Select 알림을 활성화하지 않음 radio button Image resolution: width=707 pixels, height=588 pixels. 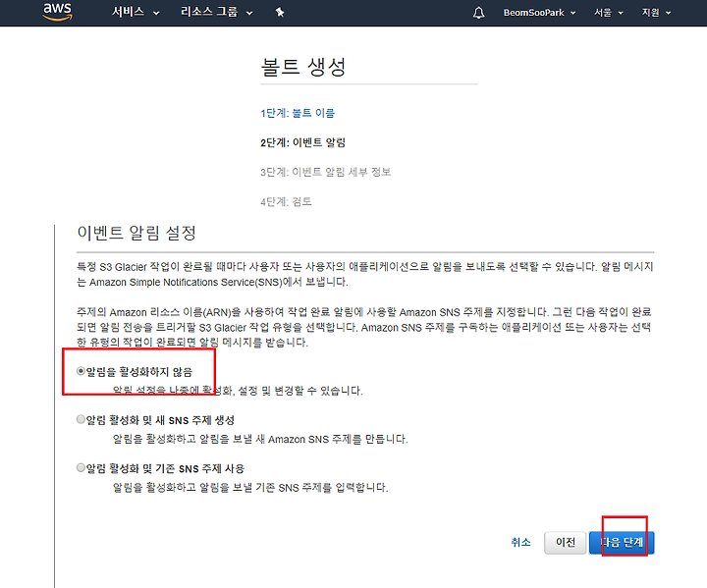tap(81, 371)
